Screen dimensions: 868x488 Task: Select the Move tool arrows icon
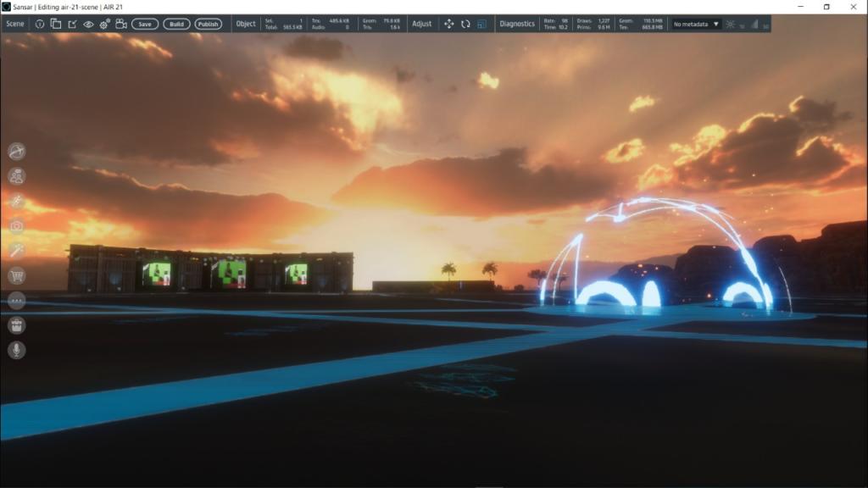449,24
